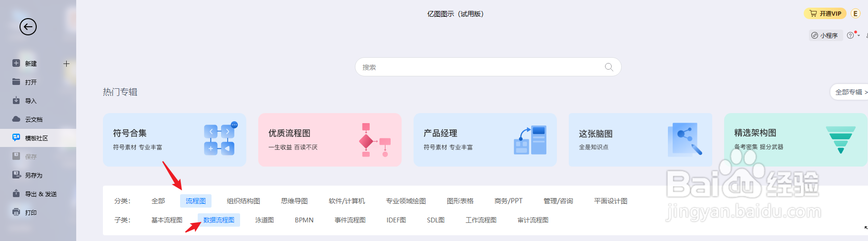Click the 导入 import icon

16,100
